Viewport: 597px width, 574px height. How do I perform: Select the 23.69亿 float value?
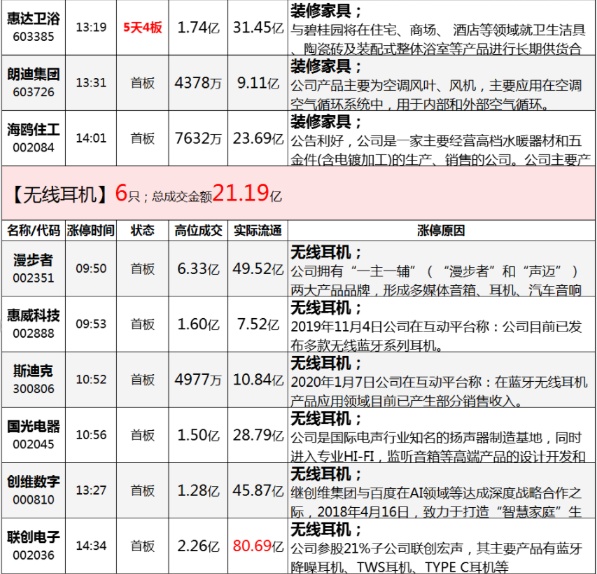[258, 138]
